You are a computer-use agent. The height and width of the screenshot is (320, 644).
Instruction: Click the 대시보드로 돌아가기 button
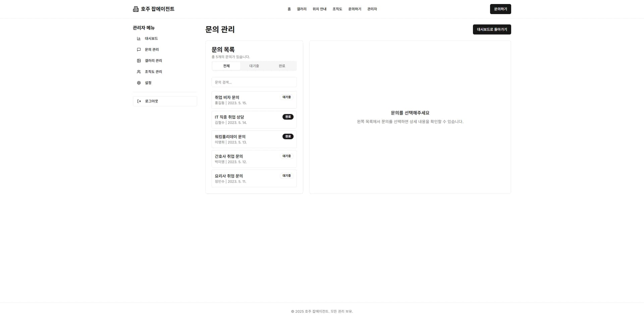click(x=492, y=30)
